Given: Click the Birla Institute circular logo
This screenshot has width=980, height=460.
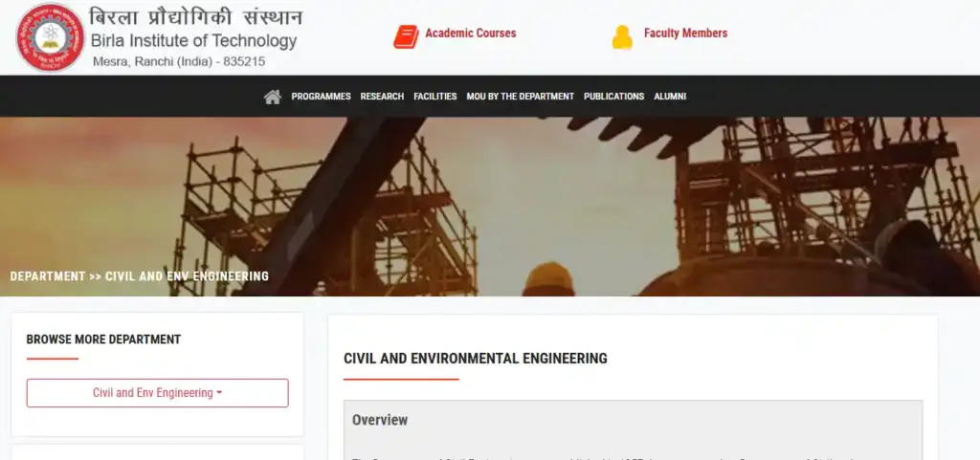Looking at the screenshot, I should point(50,37).
